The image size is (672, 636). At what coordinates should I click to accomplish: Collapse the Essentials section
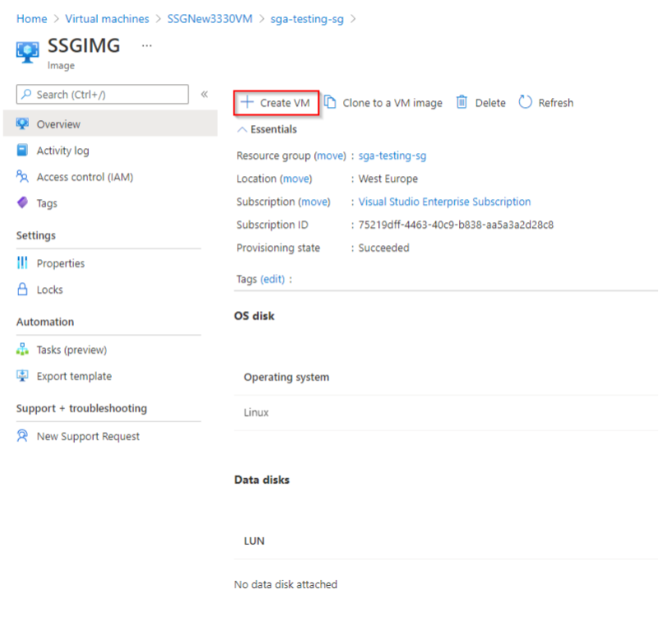(242, 129)
